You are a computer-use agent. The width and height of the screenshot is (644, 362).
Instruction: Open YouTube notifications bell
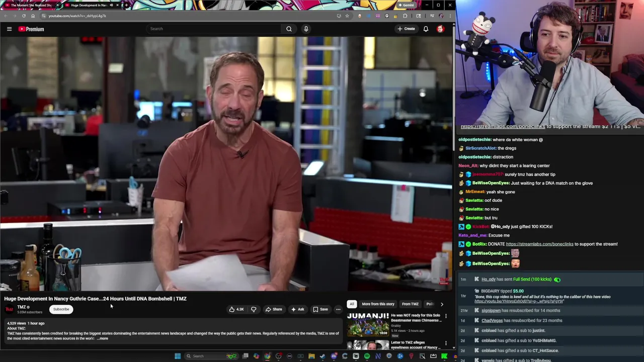coord(426,29)
